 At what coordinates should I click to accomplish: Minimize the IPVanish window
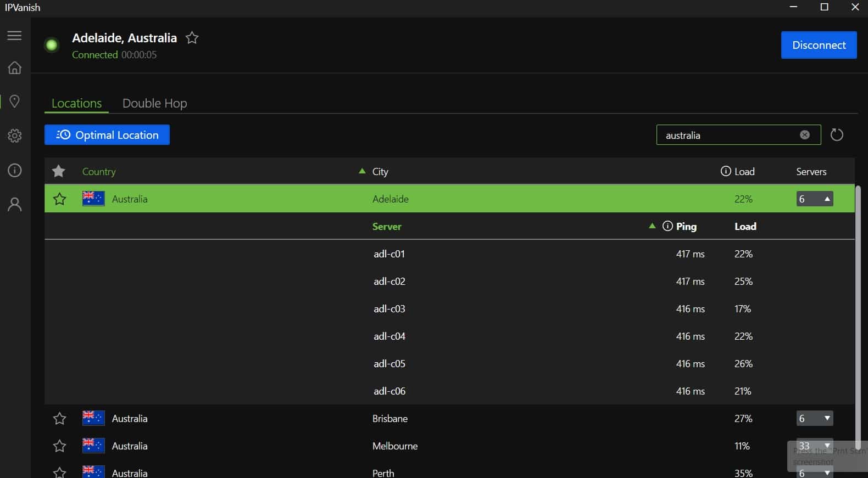point(793,7)
